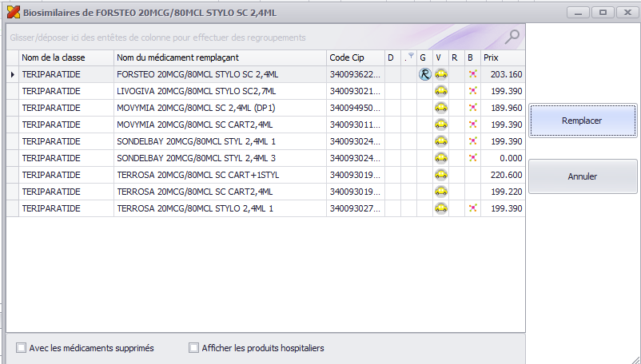Screen dimensions: 641x364
Task: Click the B column header
Action: point(472,58)
